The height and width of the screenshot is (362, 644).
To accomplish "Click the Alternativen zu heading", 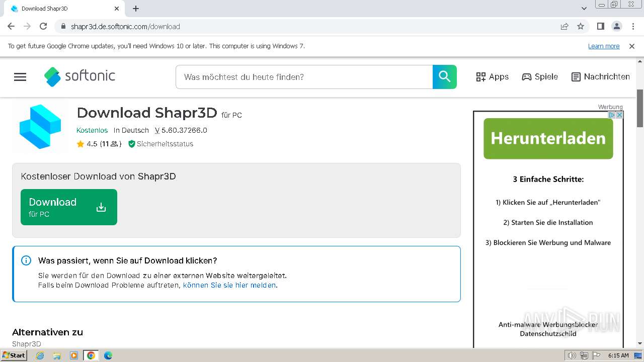I will click(x=47, y=332).
